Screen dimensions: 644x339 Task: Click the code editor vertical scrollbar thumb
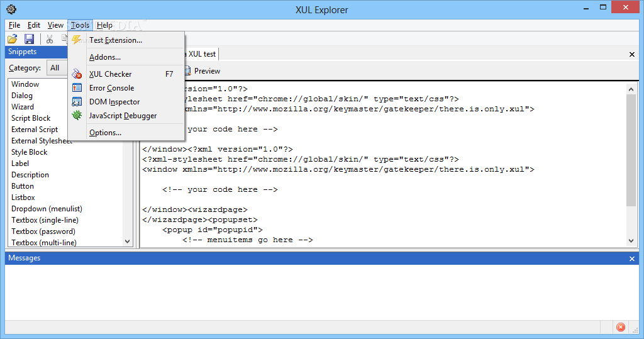tap(631, 150)
